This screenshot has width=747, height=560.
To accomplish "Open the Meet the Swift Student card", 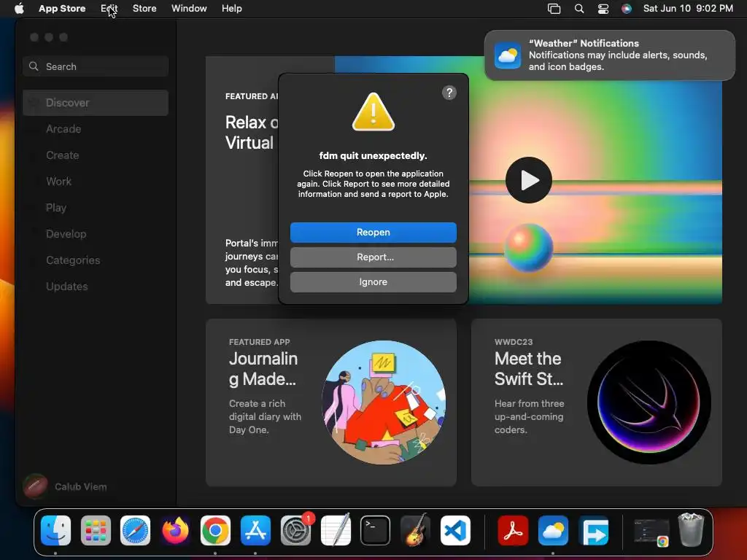I will tap(597, 402).
